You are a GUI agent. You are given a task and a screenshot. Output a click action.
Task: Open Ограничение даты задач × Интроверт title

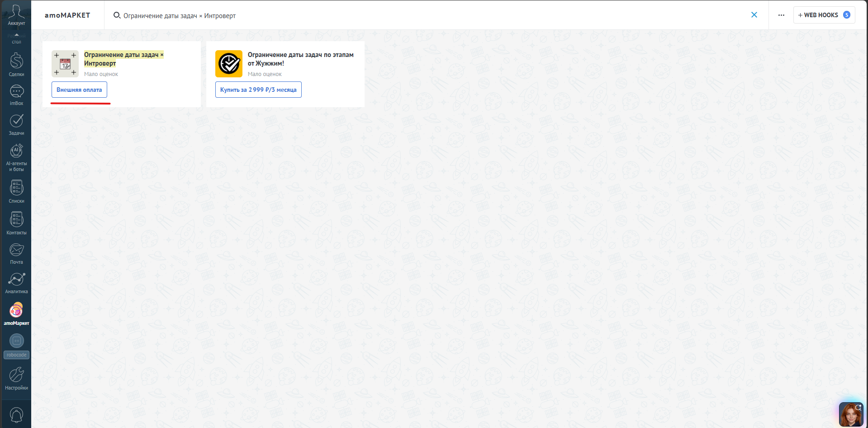point(123,59)
